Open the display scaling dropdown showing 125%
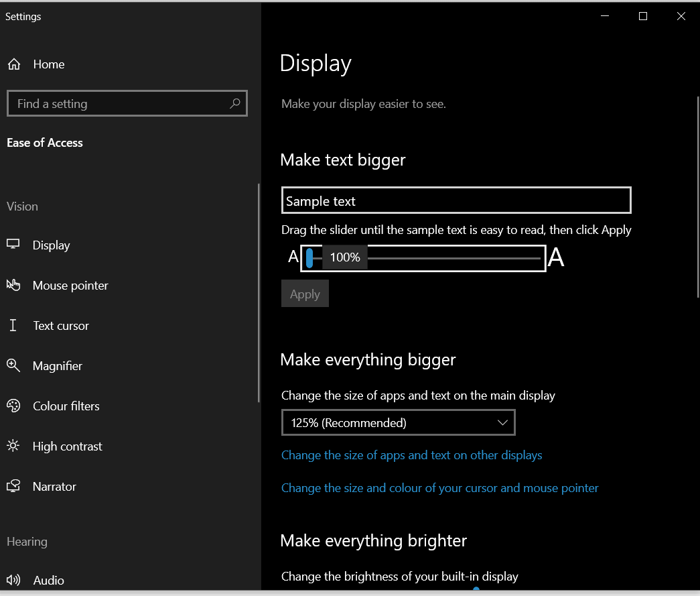 [398, 422]
